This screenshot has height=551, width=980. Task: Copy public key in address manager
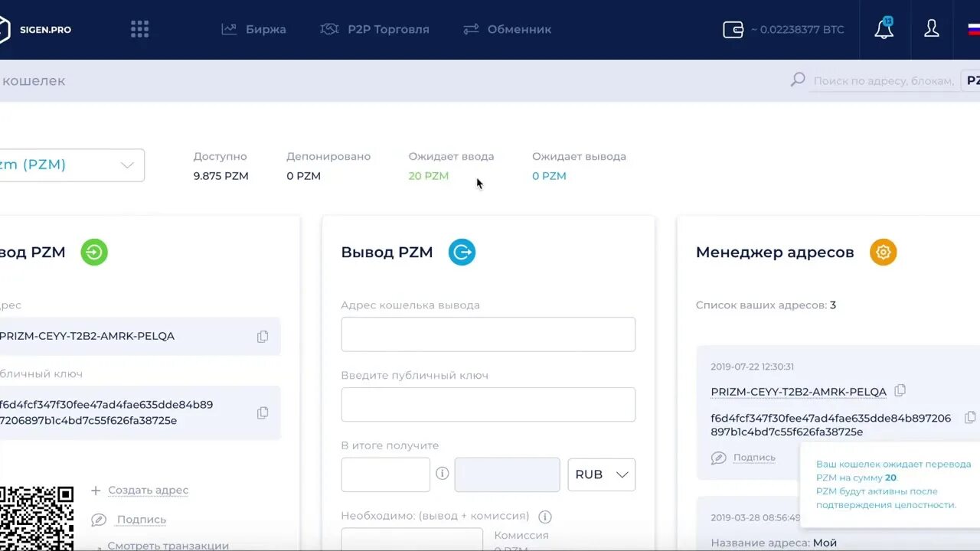point(970,417)
